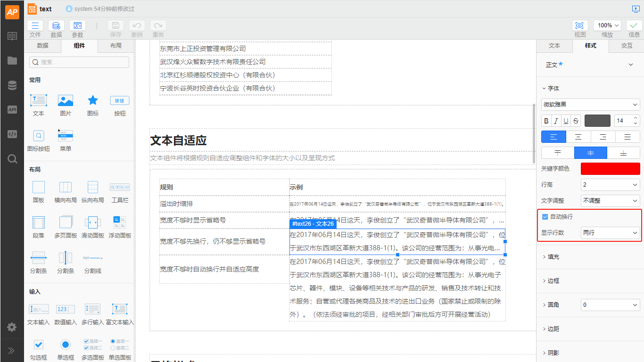Switch to the 布局 tab
Image resolution: width=644 pixels, height=362 pixels.
116,46
